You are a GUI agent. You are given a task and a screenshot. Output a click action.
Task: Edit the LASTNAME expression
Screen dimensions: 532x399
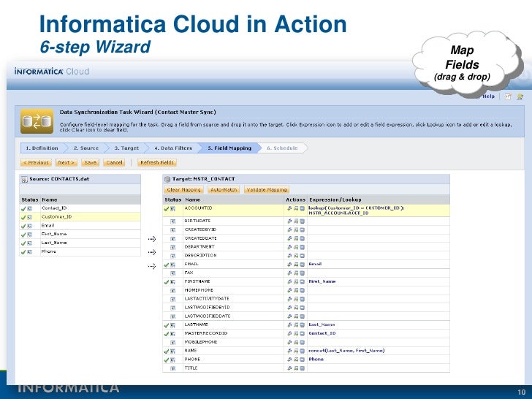click(289, 325)
